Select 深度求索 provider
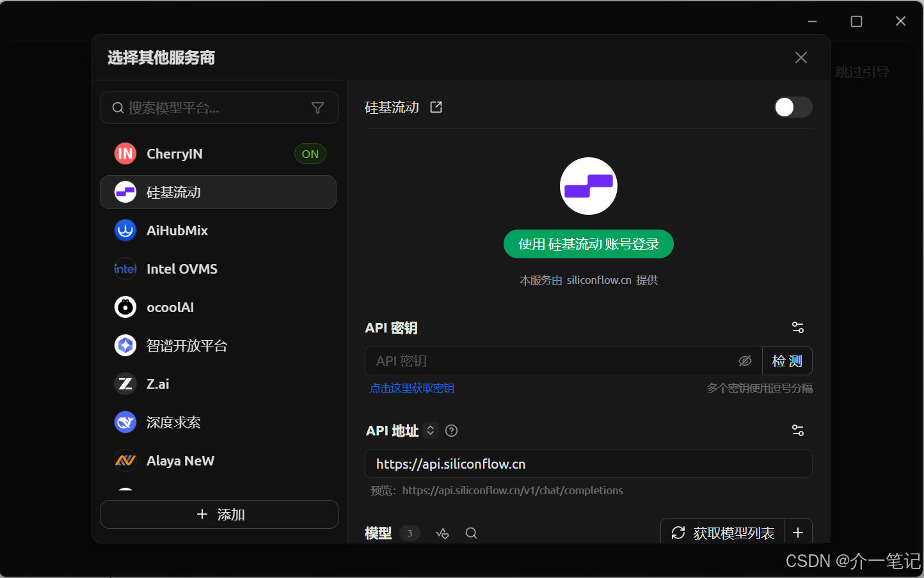 coord(218,422)
